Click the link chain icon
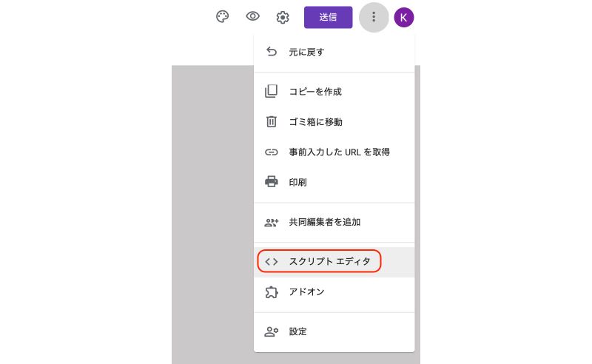Screen dimensions: 592x364 point(271,152)
